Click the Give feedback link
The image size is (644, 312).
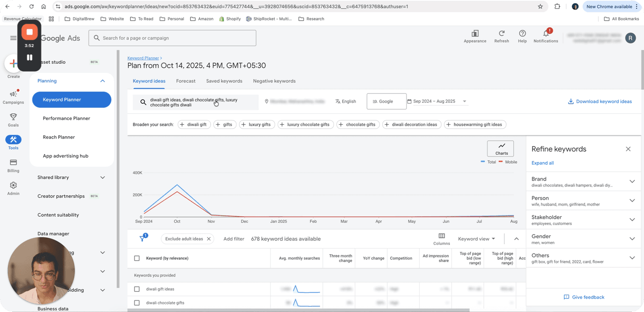click(x=584, y=297)
